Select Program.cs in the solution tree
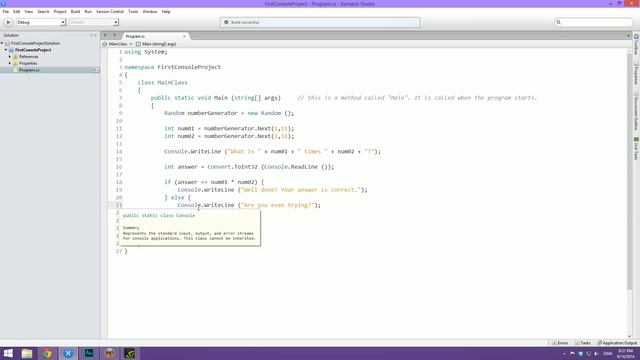Screen dimensions: 640x360 click(29, 70)
